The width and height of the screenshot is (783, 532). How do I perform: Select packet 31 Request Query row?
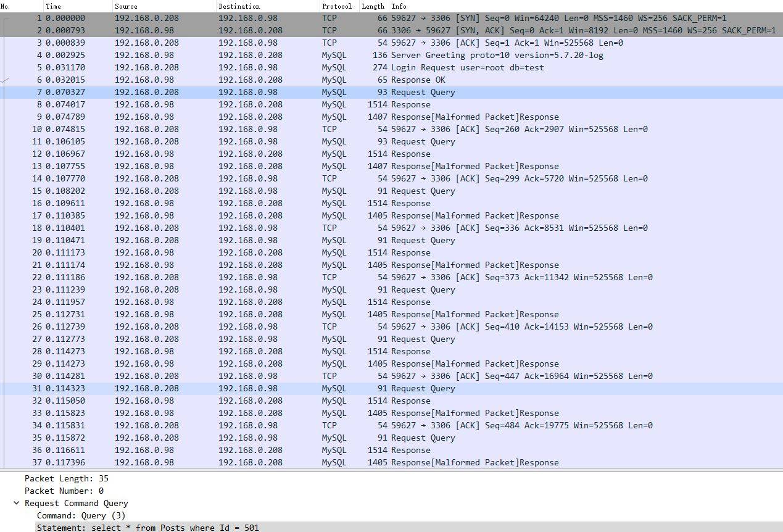click(x=391, y=388)
